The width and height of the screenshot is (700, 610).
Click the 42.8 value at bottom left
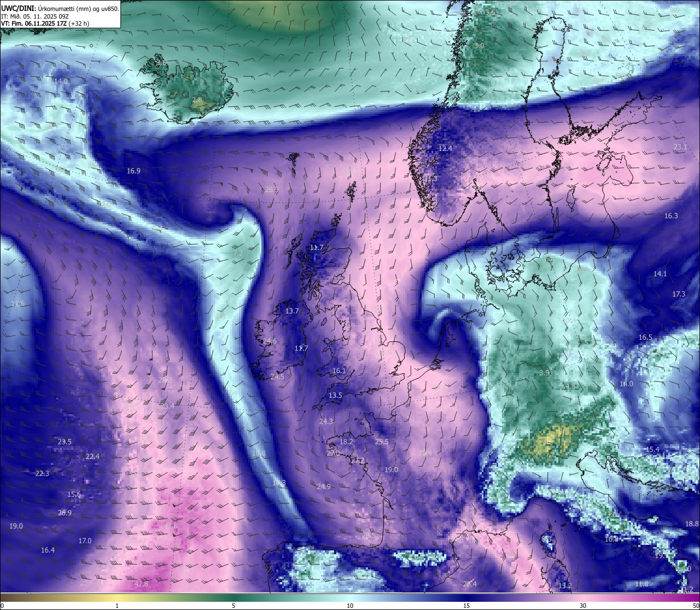(141, 584)
